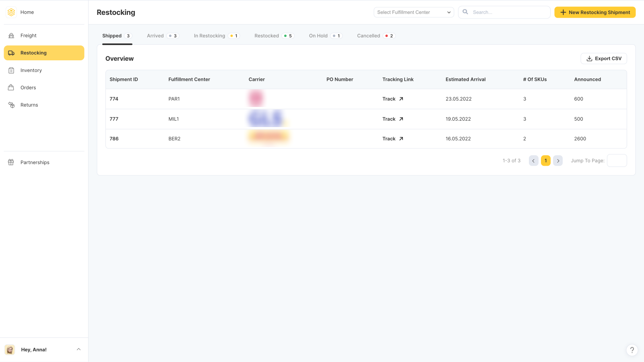Screen dimensions: 644x362
Task: Open the Cancelled shipments tab
Action: click(368, 35)
